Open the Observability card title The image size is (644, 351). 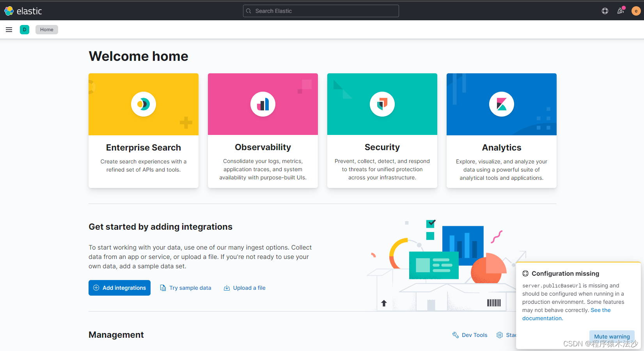click(x=263, y=147)
